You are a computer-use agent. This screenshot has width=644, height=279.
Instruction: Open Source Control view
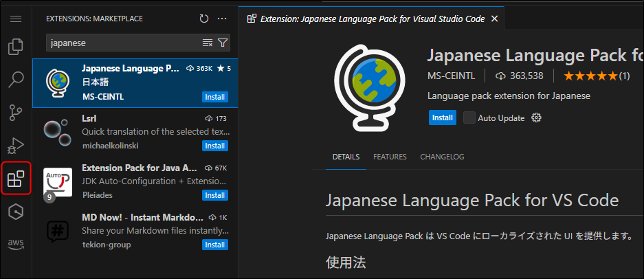(15, 113)
